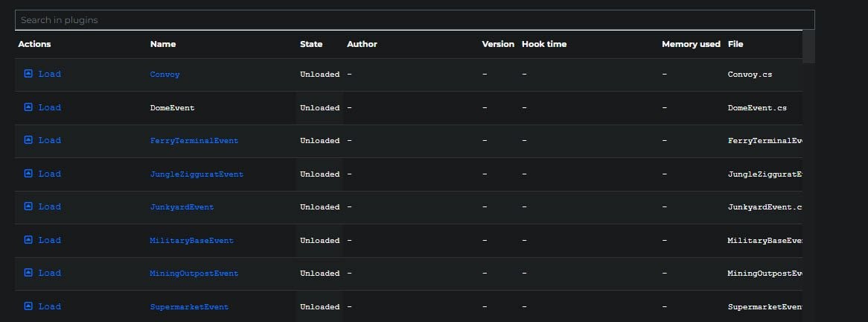Sort by the Name column header
The image size is (868, 322).
pos(163,44)
